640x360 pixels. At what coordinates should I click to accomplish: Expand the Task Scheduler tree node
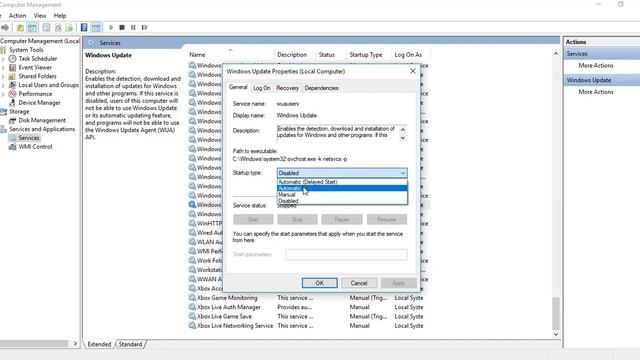click(x=3, y=59)
